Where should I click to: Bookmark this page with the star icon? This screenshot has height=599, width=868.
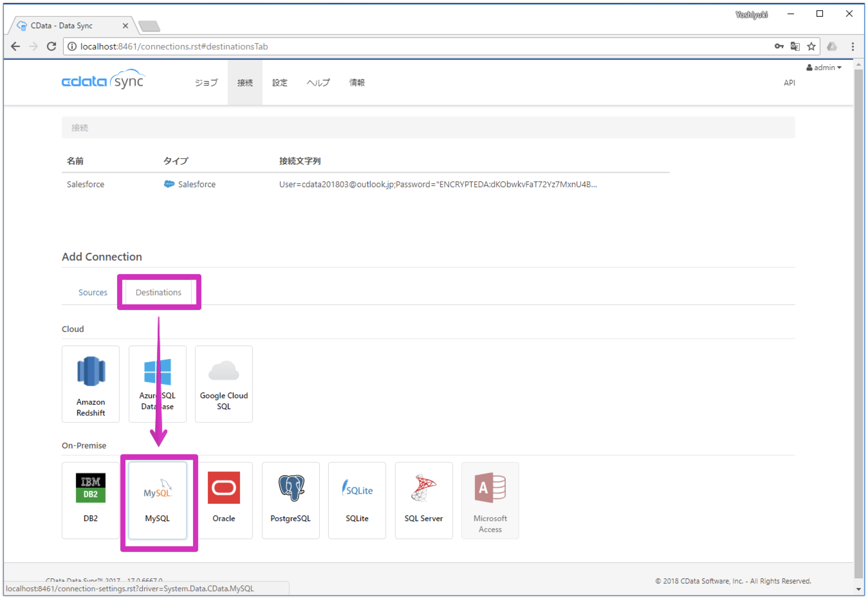coord(811,46)
